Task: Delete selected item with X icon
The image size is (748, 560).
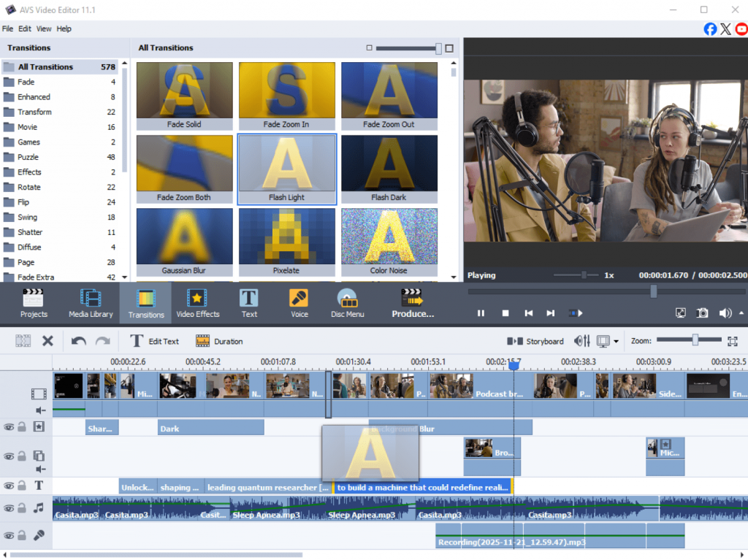Action: [47, 341]
